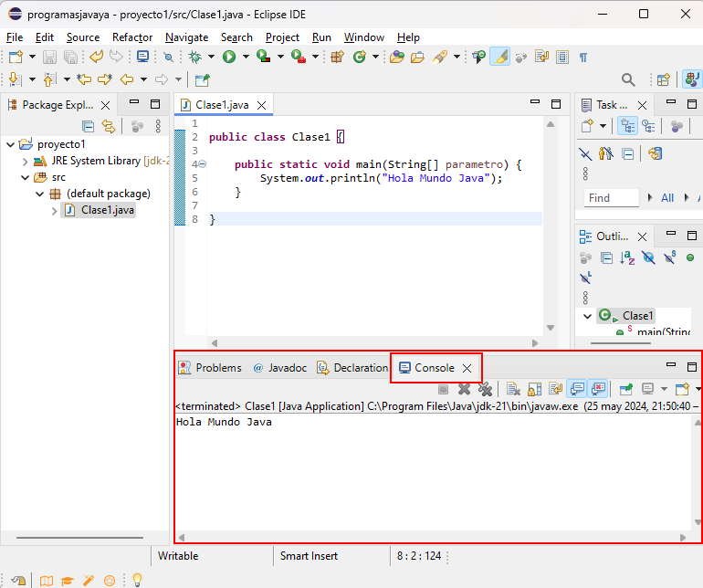Click Remove All Terminated Launches icon
This screenshot has width=703, height=588.
point(486,390)
